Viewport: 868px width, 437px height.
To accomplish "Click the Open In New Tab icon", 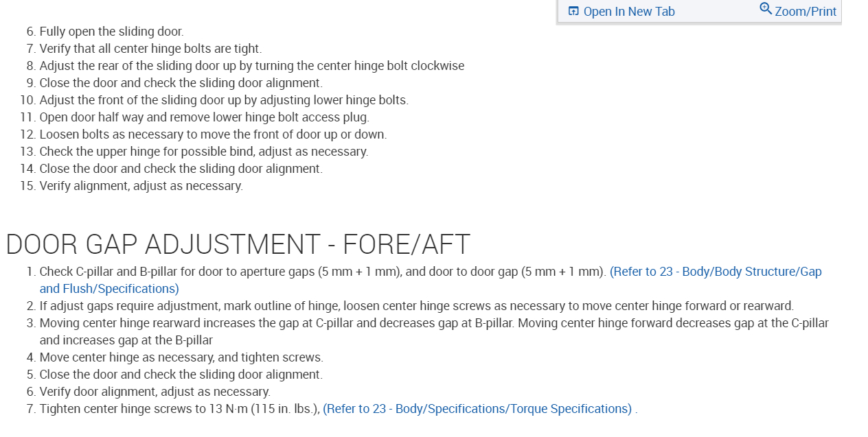I will point(573,11).
